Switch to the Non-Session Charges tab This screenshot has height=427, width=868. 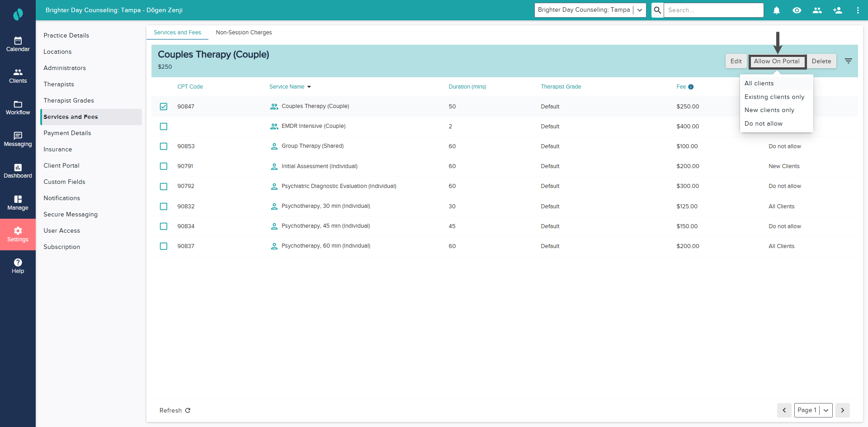tap(244, 33)
